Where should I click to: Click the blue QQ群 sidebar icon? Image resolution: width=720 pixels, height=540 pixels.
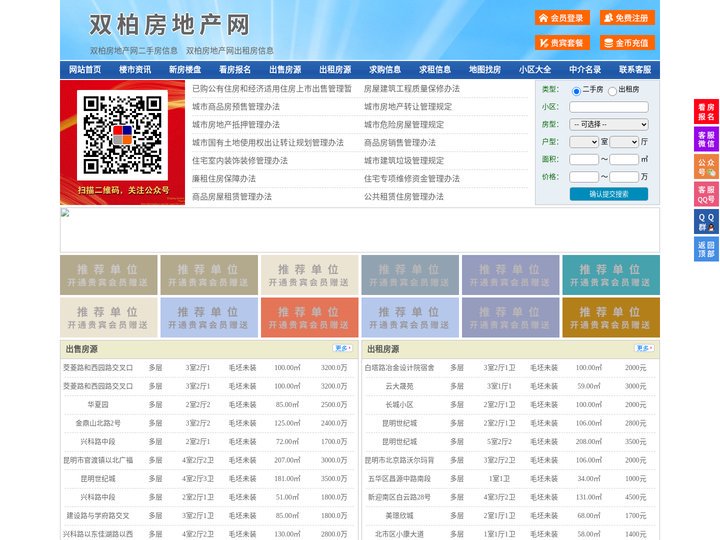point(706,222)
